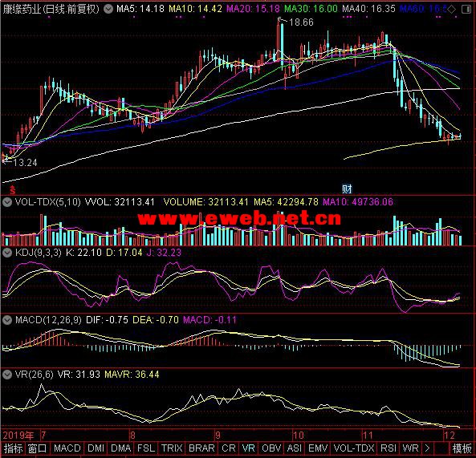Click the MA30: 16.00 label
Image resolution: width=476 pixels, height=458 pixels.
coord(311,9)
